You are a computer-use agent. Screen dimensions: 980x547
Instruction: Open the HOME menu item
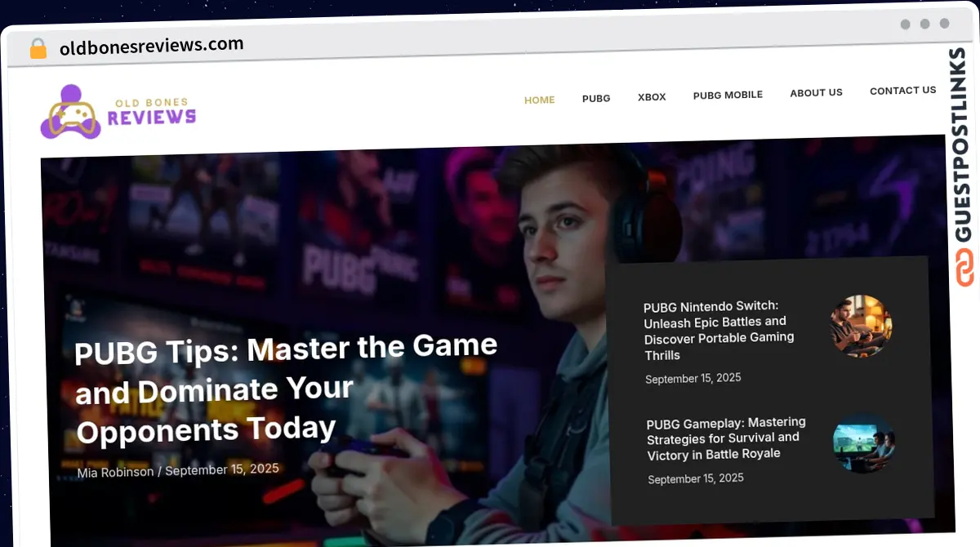[x=539, y=100]
